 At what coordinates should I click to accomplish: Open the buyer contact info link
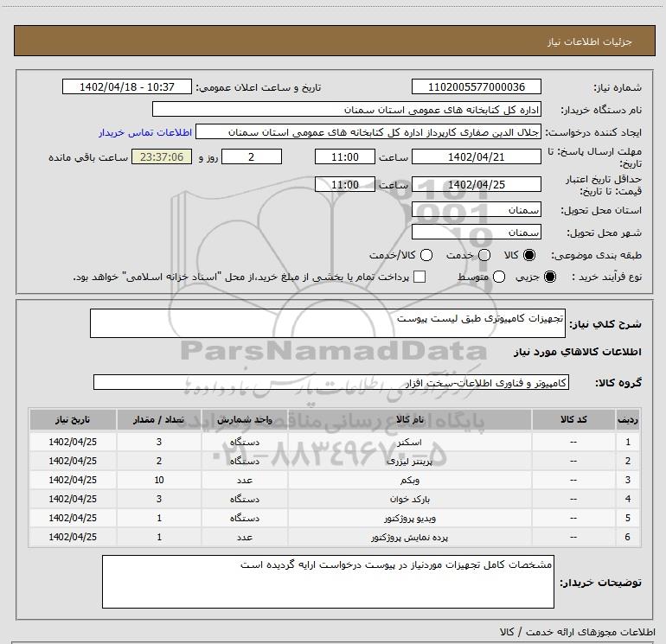tap(145, 132)
